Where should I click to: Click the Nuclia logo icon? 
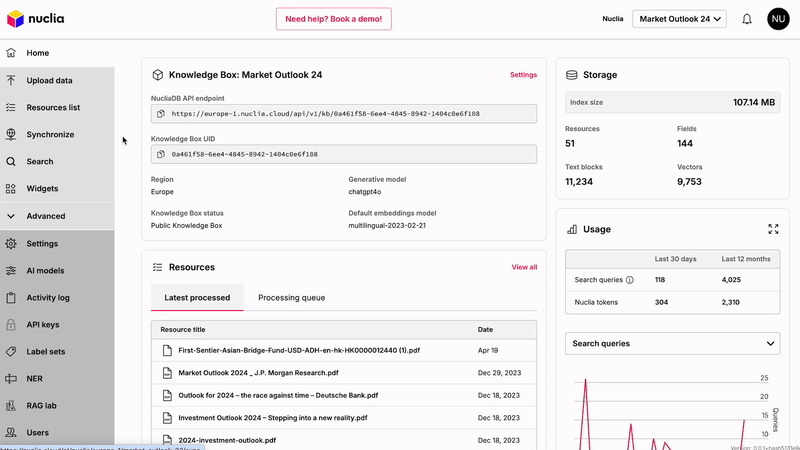[14, 19]
